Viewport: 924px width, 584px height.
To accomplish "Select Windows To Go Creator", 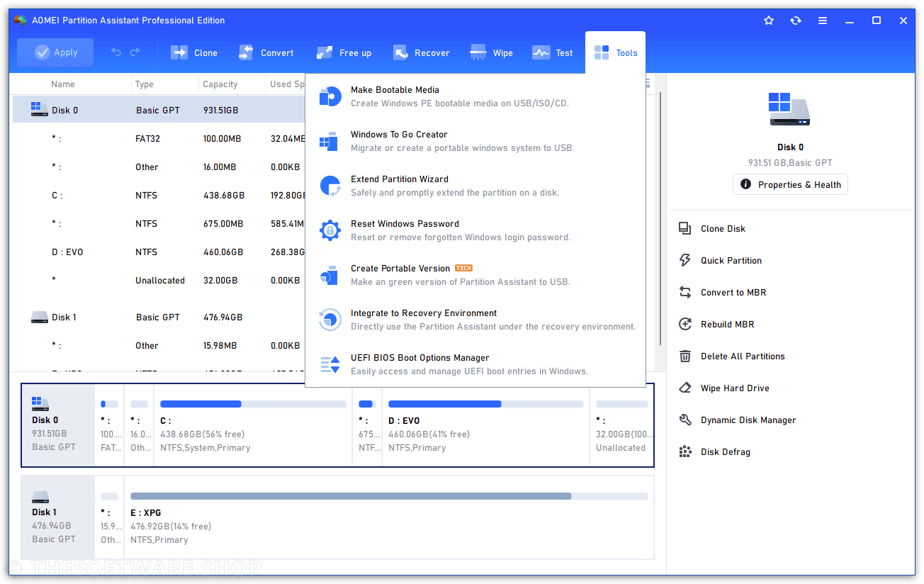I will [x=475, y=141].
